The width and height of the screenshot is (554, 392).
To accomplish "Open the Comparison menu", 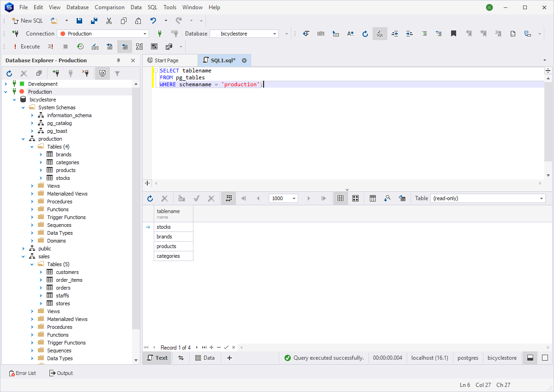I will pos(109,7).
